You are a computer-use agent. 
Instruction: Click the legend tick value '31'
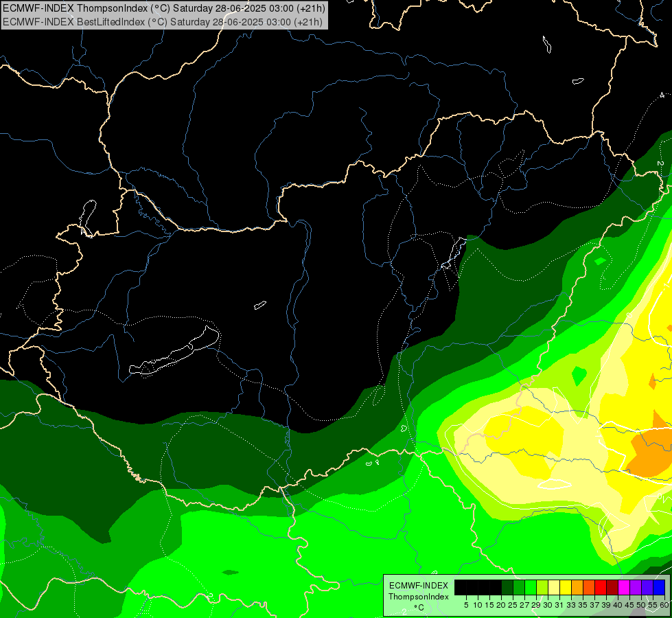[x=559, y=605]
